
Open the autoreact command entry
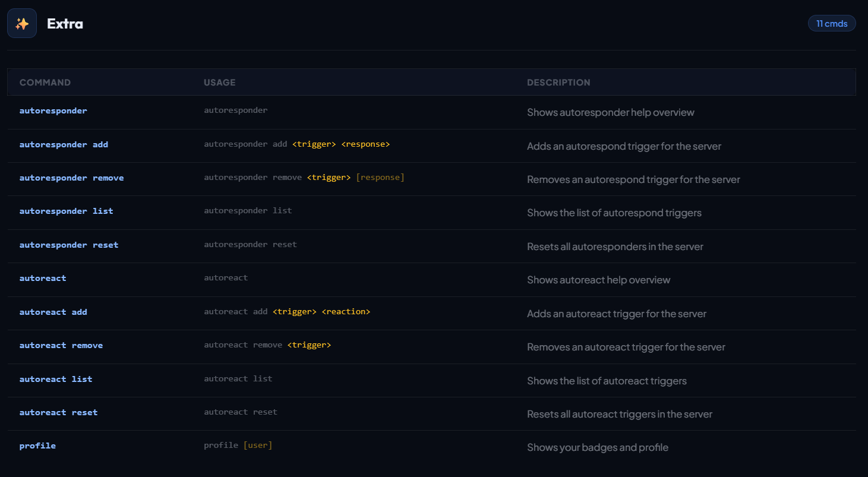click(43, 278)
